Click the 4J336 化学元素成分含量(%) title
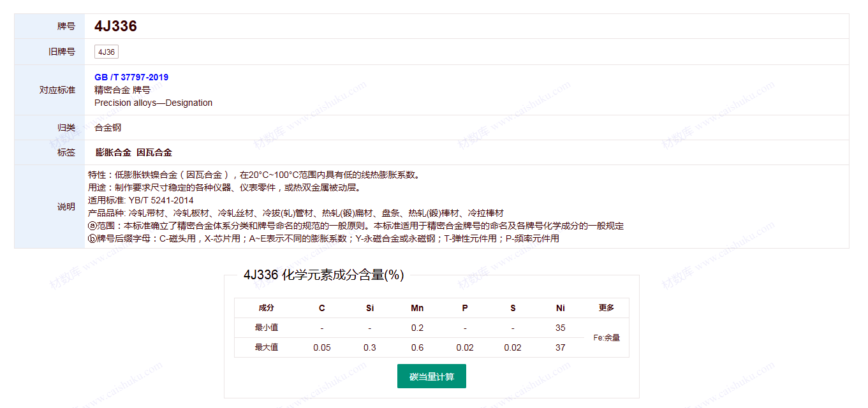 coord(323,275)
